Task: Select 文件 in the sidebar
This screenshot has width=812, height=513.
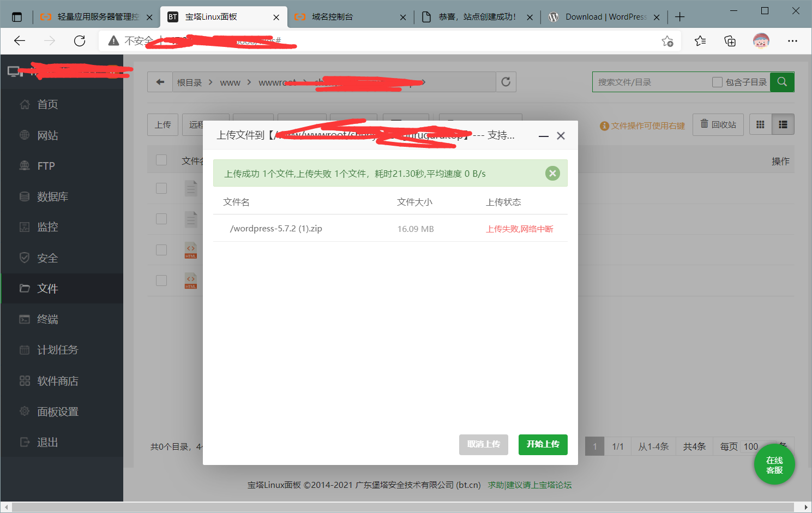Action: click(x=62, y=288)
